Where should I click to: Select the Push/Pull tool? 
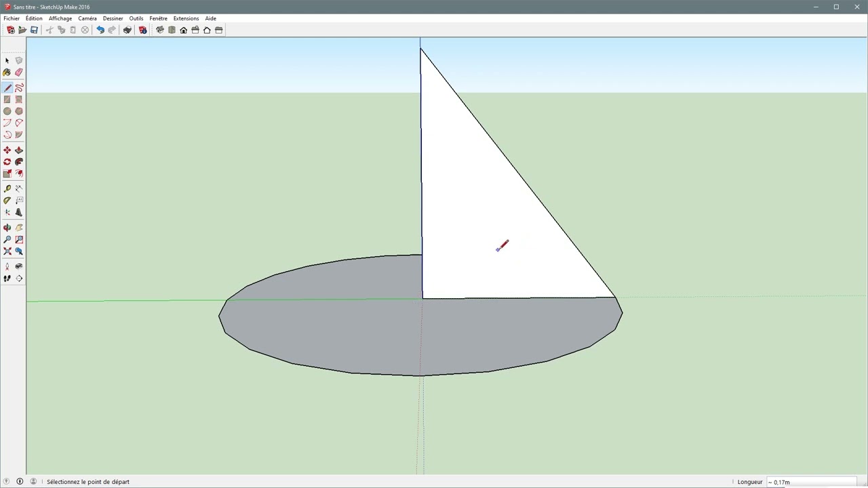click(x=19, y=150)
